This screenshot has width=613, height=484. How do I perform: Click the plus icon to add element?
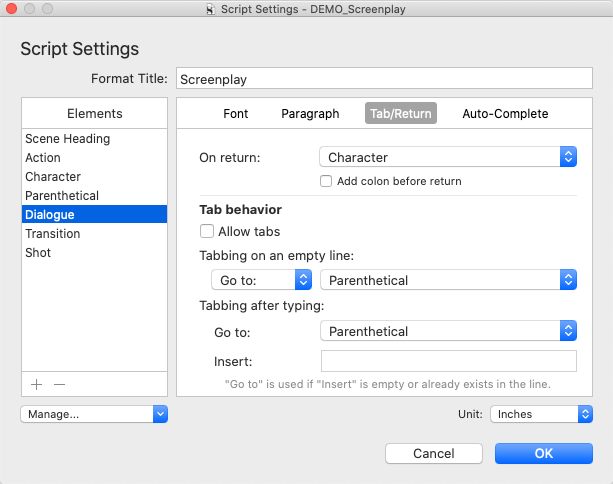(37, 384)
